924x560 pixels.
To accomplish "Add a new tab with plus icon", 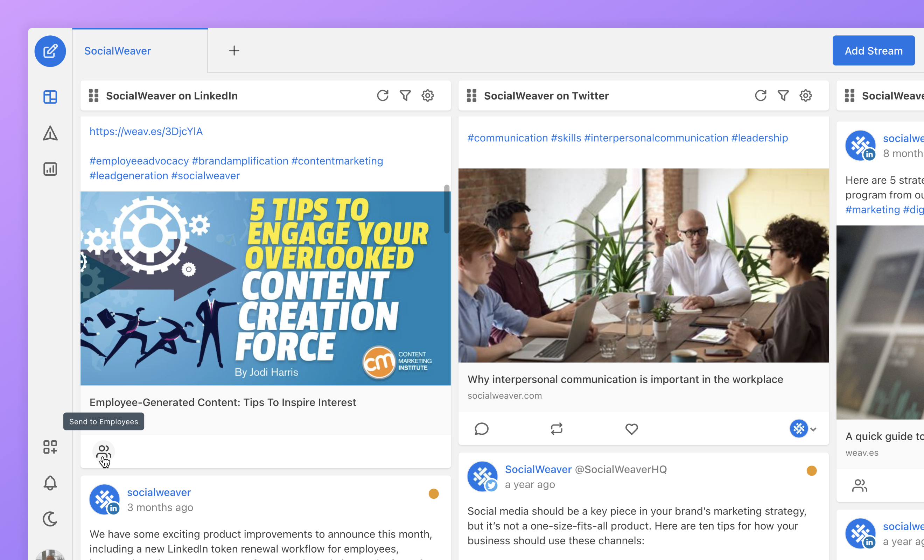I will 234,50.
